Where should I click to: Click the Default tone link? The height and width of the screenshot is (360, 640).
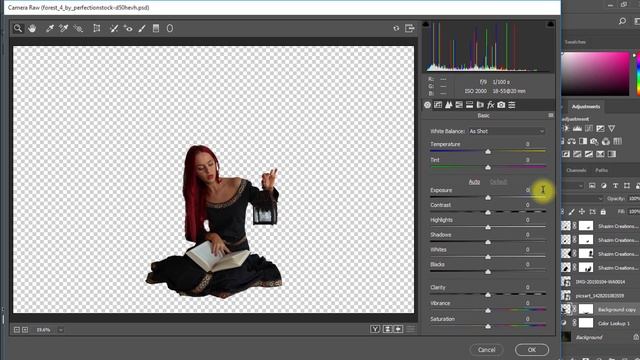[x=498, y=182]
